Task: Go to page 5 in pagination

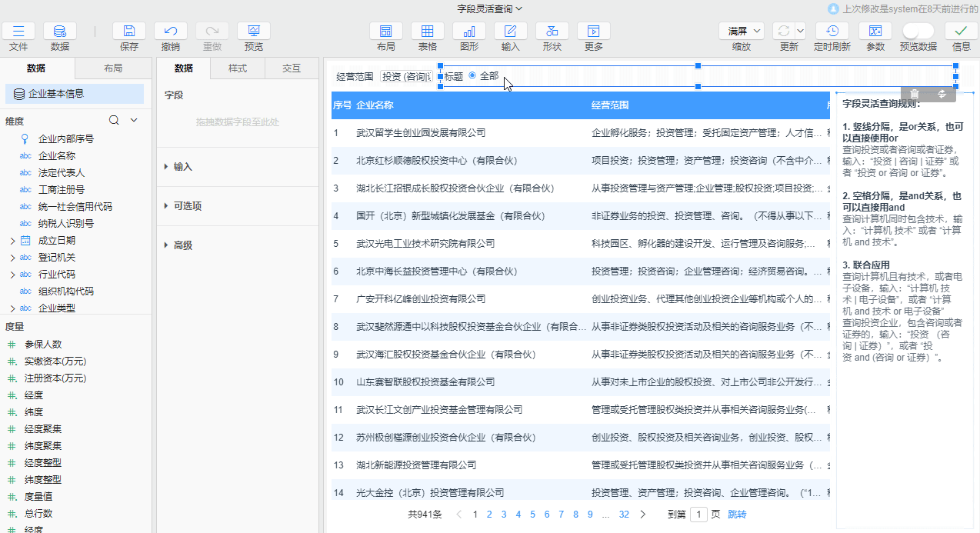Action: pyautogui.click(x=532, y=514)
